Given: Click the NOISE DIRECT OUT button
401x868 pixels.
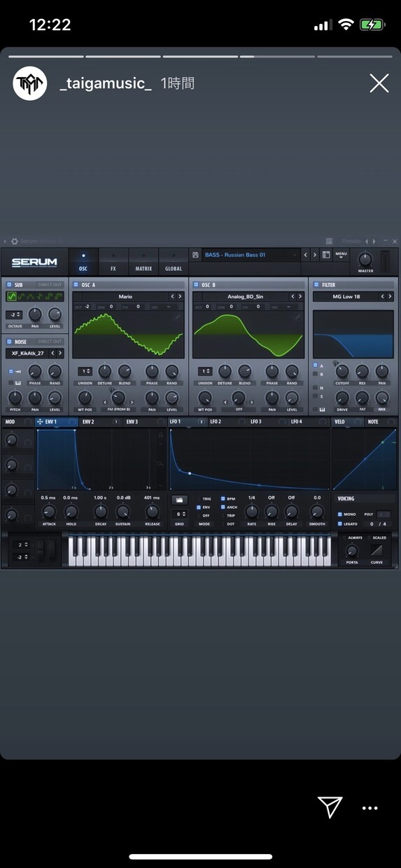Looking at the screenshot, I should [x=50, y=342].
